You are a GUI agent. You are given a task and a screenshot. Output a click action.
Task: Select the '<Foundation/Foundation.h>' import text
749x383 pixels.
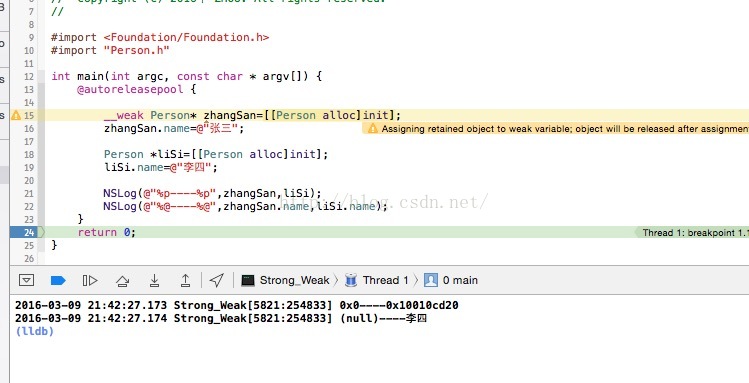point(186,37)
